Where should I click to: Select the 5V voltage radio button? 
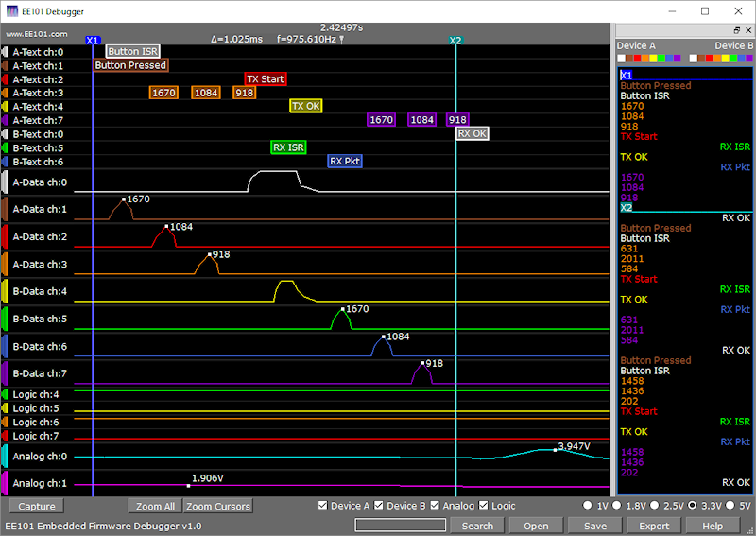point(729,507)
